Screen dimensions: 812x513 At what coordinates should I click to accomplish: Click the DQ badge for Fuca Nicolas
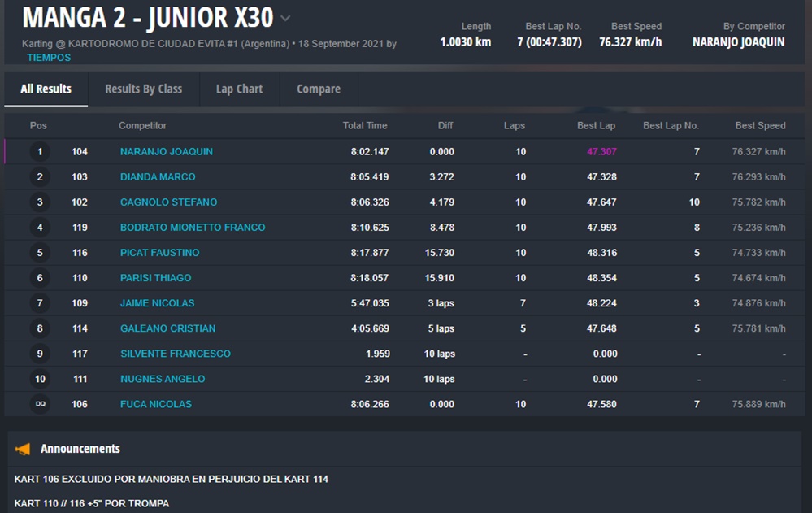(40, 404)
